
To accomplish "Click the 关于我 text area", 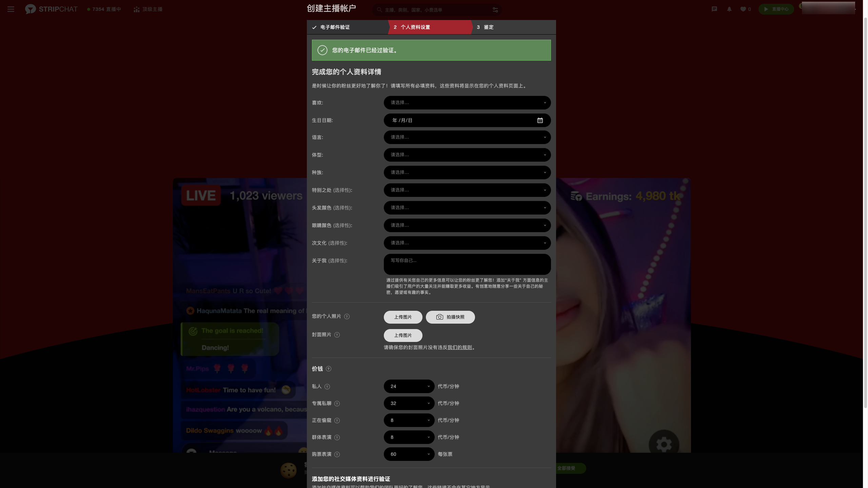I will [x=467, y=264].
